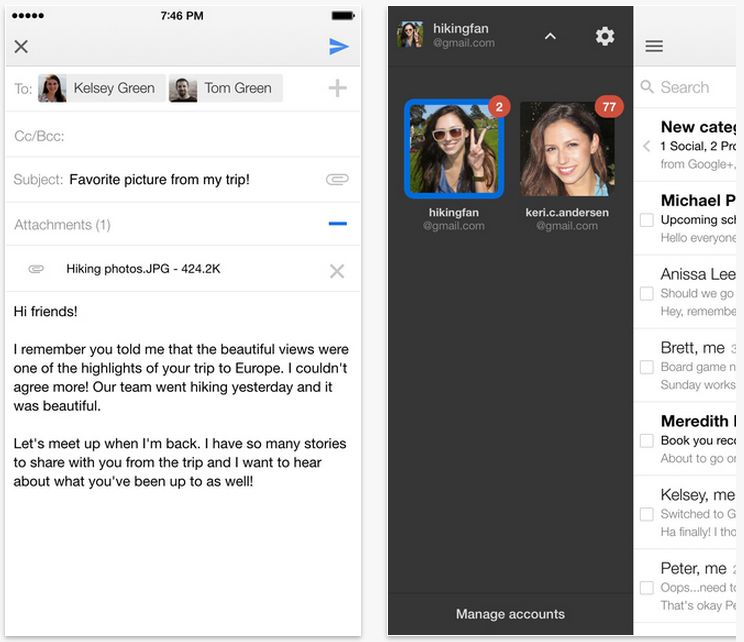Select the Tom Green recipient chip
This screenshot has width=744, height=642.
click(226, 88)
